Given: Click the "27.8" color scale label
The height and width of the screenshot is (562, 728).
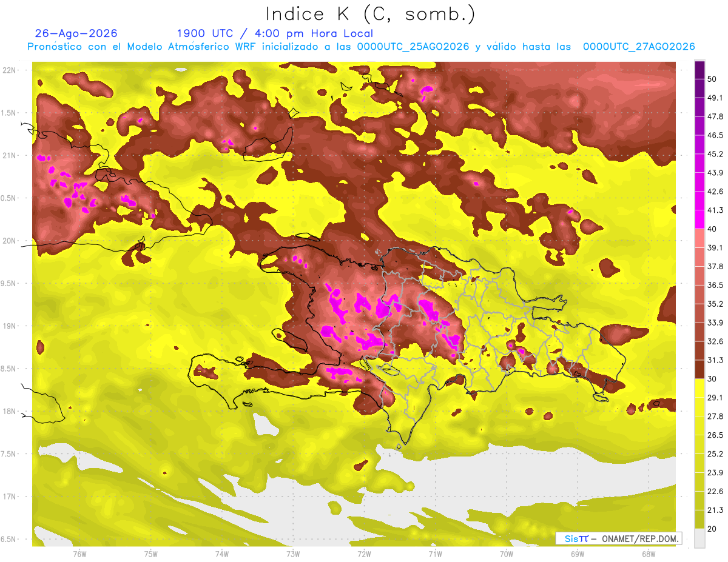Looking at the screenshot, I should 715,416.
